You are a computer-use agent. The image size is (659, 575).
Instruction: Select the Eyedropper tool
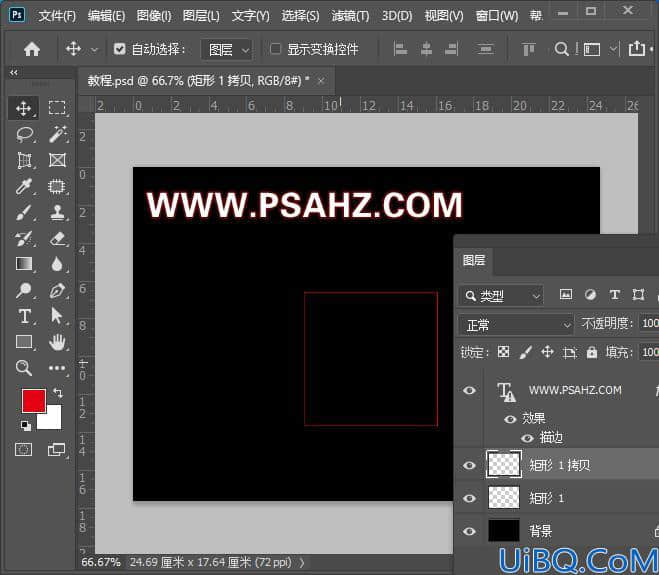24,186
